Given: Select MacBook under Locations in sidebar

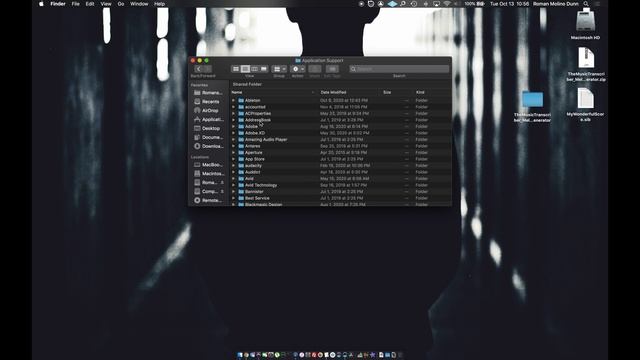Looking at the screenshot, I should 208,165.
